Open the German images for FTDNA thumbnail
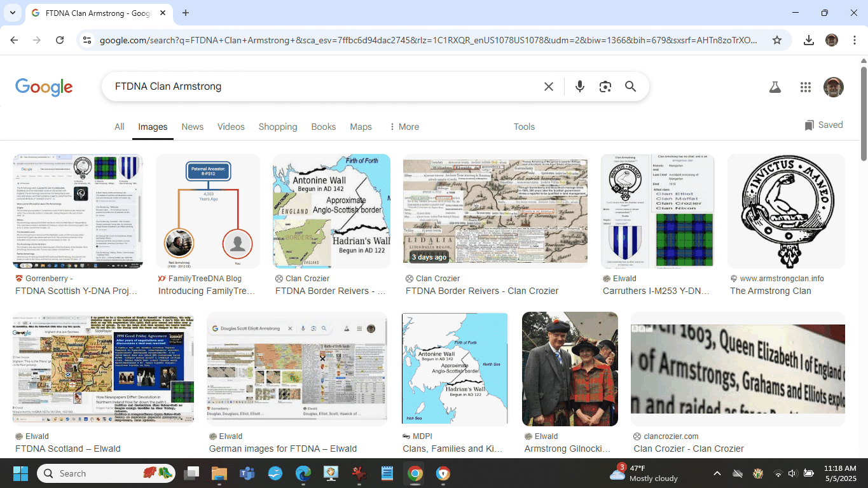 tap(297, 369)
